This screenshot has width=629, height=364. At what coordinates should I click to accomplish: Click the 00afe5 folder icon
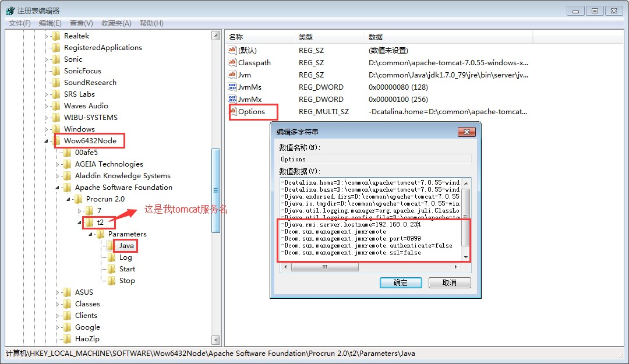click(68, 153)
